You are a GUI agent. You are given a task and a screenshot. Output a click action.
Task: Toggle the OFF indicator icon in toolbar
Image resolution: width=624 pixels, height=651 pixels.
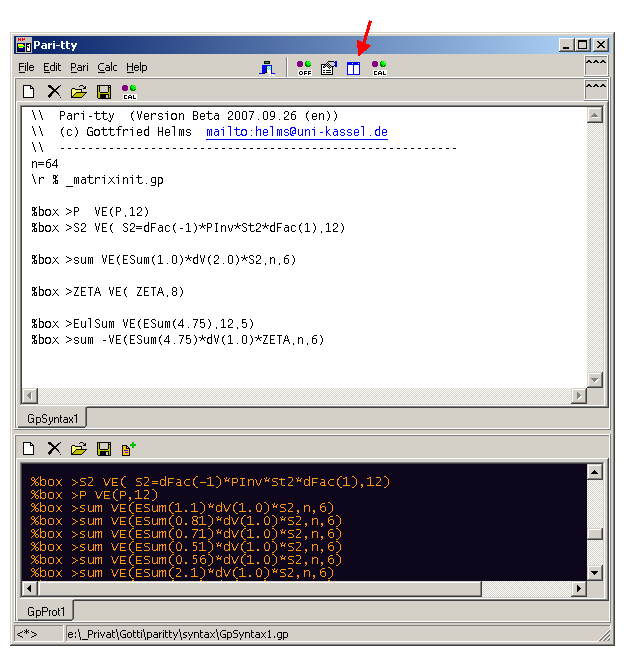point(304,68)
